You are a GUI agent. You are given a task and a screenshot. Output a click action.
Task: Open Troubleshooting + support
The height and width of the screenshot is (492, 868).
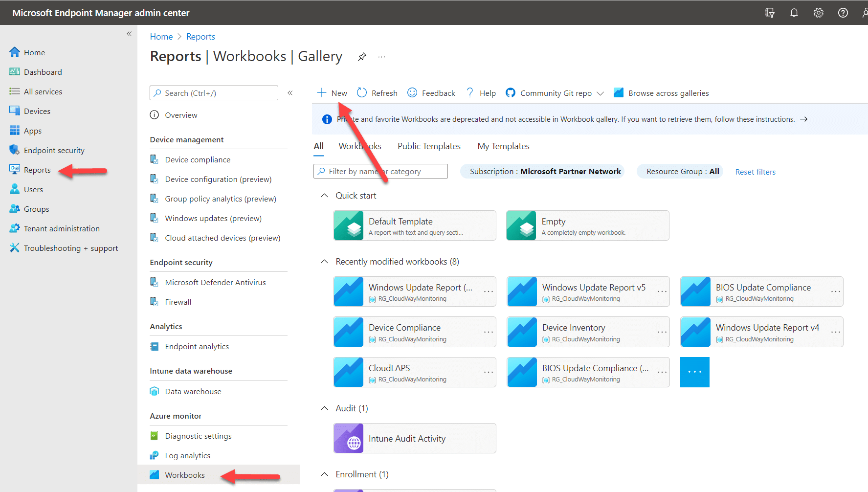(70, 247)
